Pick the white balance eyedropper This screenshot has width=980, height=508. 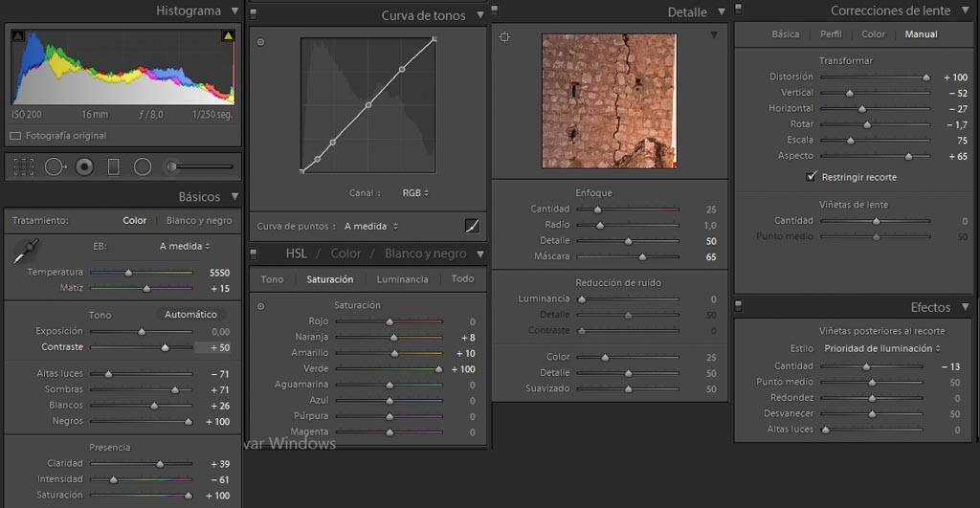[x=25, y=252]
